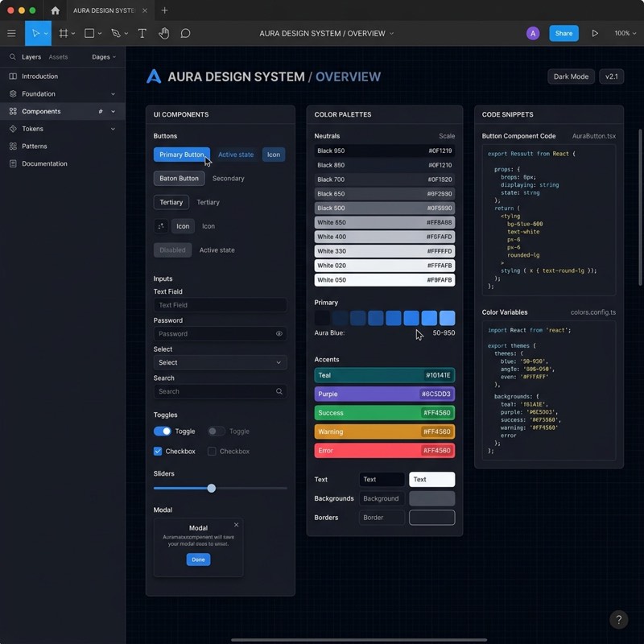The height and width of the screenshot is (644, 644).
Task: Open the Documentation page in sidebar
Action: pyautogui.click(x=44, y=163)
